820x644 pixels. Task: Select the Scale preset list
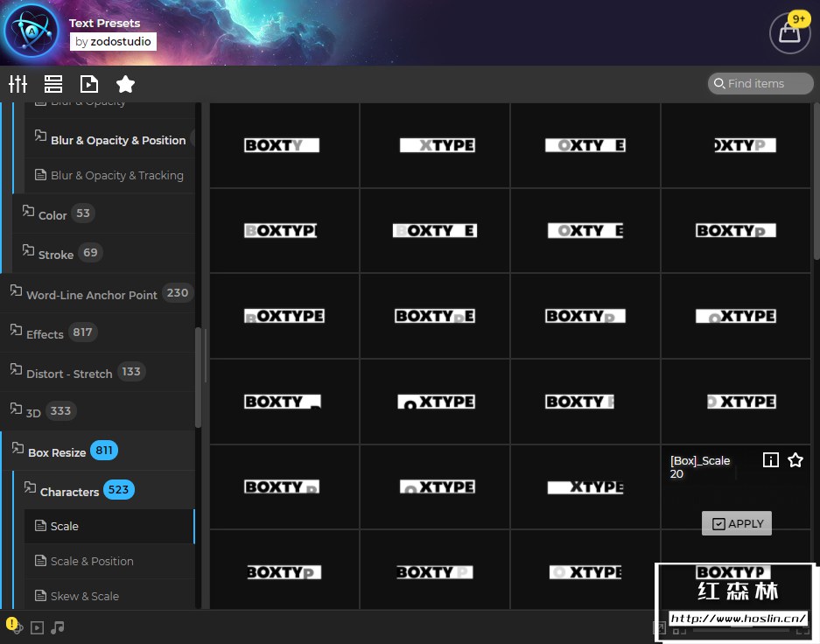pyautogui.click(x=109, y=527)
